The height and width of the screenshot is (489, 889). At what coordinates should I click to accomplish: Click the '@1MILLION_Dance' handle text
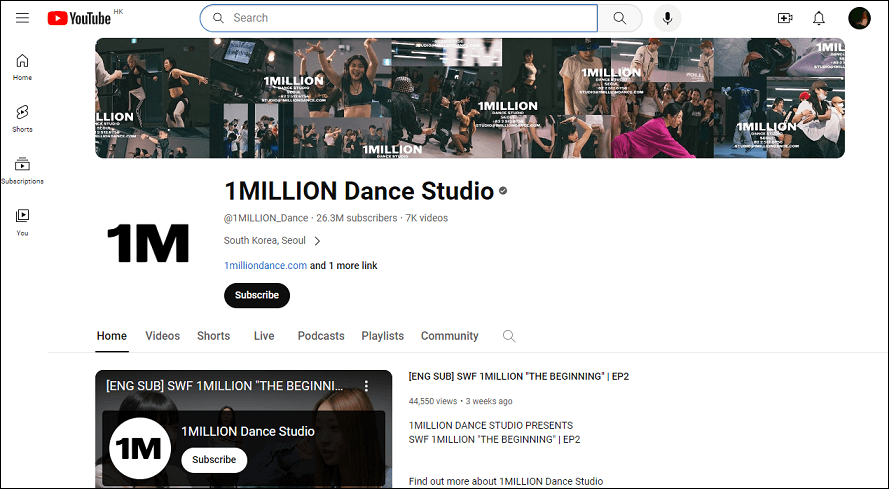[x=266, y=218]
